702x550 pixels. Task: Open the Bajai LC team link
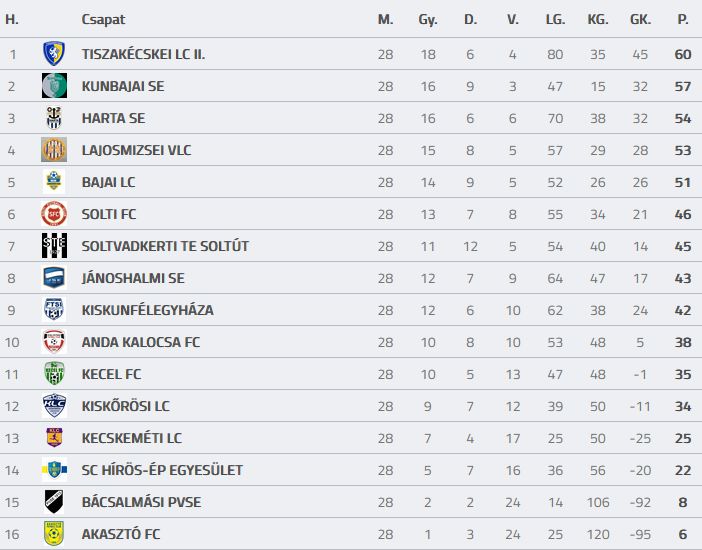pos(108,182)
